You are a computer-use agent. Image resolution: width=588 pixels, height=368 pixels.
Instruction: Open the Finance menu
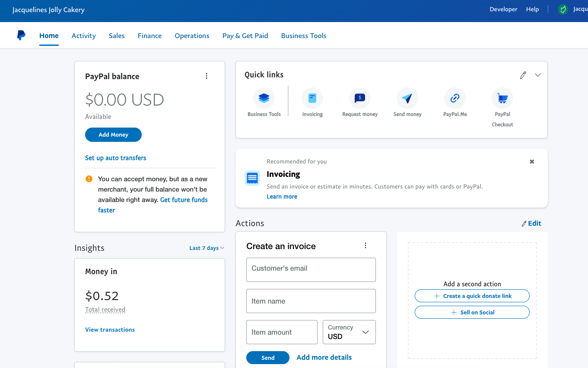point(149,36)
